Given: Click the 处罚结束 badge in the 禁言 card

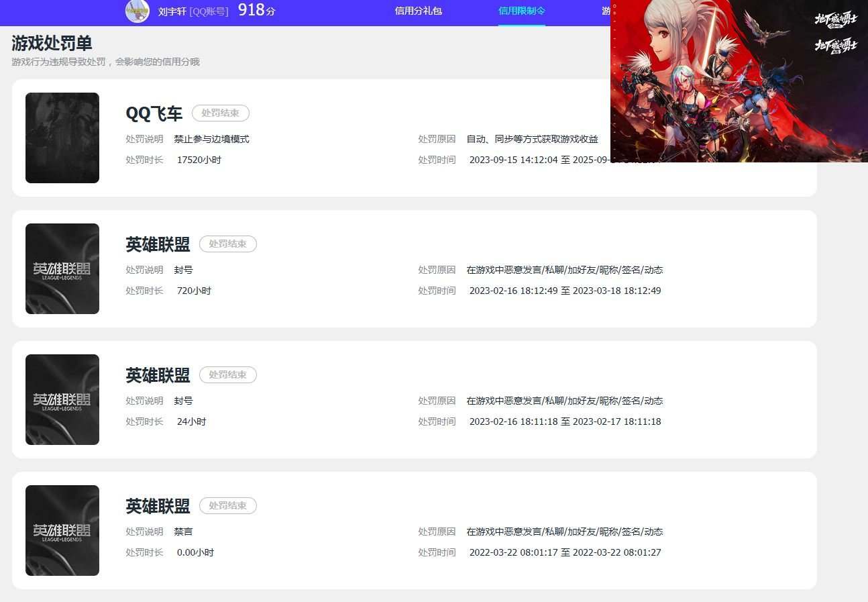Looking at the screenshot, I should click(x=228, y=505).
